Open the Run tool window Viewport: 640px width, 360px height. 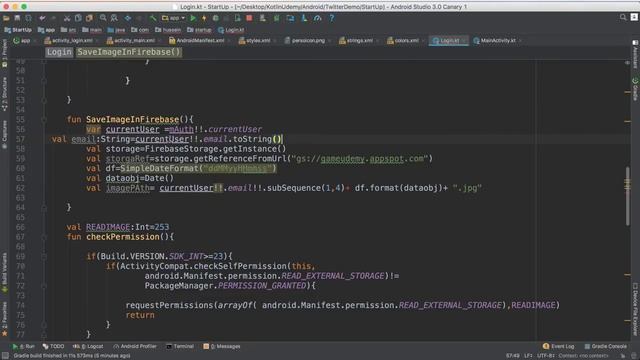tap(24, 346)
